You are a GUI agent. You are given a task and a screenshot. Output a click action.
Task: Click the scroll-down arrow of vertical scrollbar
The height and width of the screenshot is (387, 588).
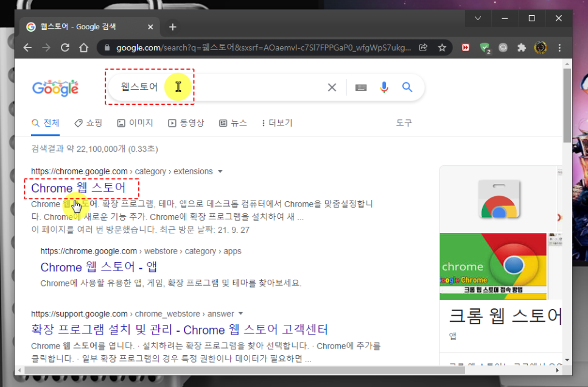coord(567,360)
